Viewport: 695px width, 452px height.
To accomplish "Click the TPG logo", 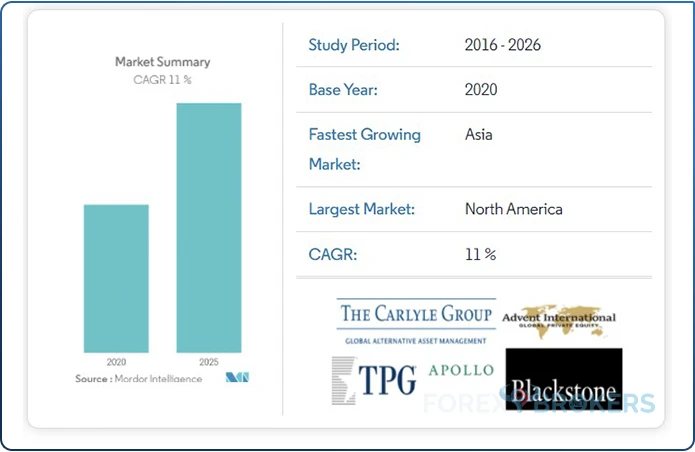I will point(374,381).
